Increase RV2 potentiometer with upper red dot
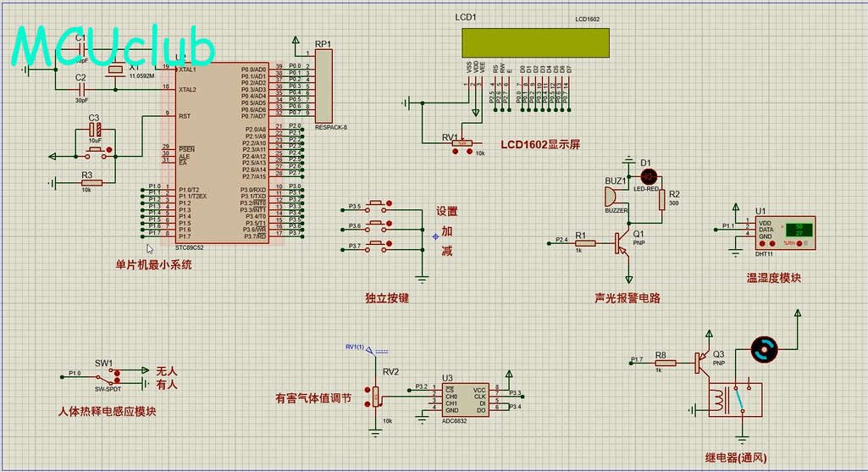 (x=368, y=390)
